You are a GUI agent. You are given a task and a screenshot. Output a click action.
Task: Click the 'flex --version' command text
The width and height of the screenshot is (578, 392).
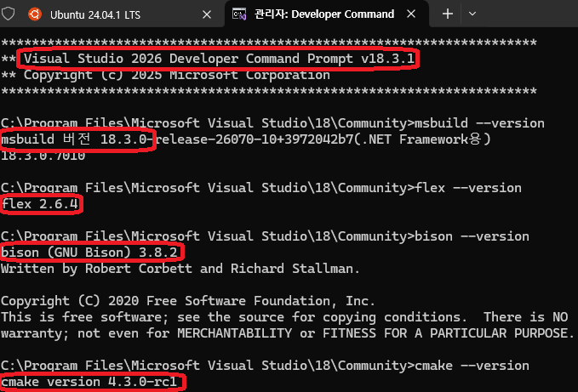coord(468,188)
